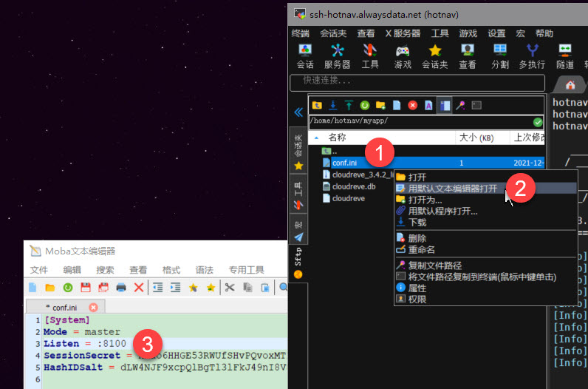Screen dimensions: 588x389
Task: Click the 游戏 (Games) gamepad toolbar icon
Action: tap(403, 56)
